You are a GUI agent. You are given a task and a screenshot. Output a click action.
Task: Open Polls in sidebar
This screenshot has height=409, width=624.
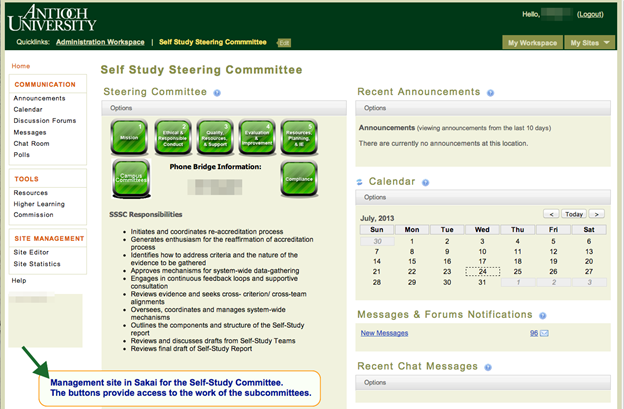tap(21, 154)
